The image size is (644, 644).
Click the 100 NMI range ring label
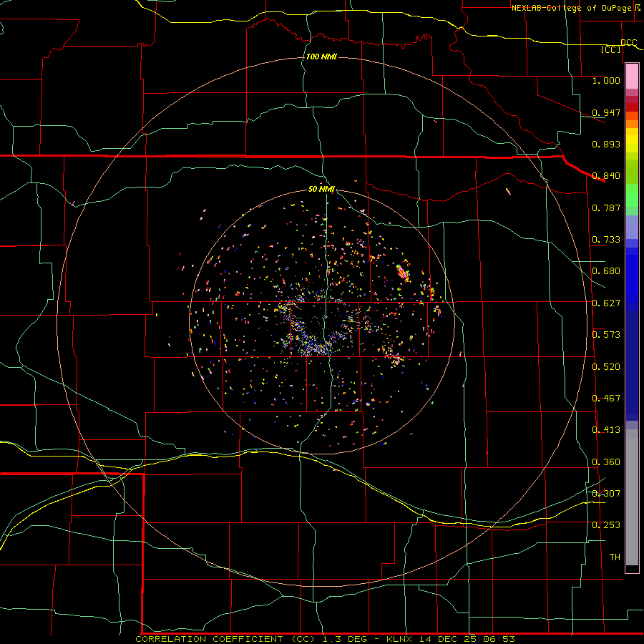click(x=321, y=57)
